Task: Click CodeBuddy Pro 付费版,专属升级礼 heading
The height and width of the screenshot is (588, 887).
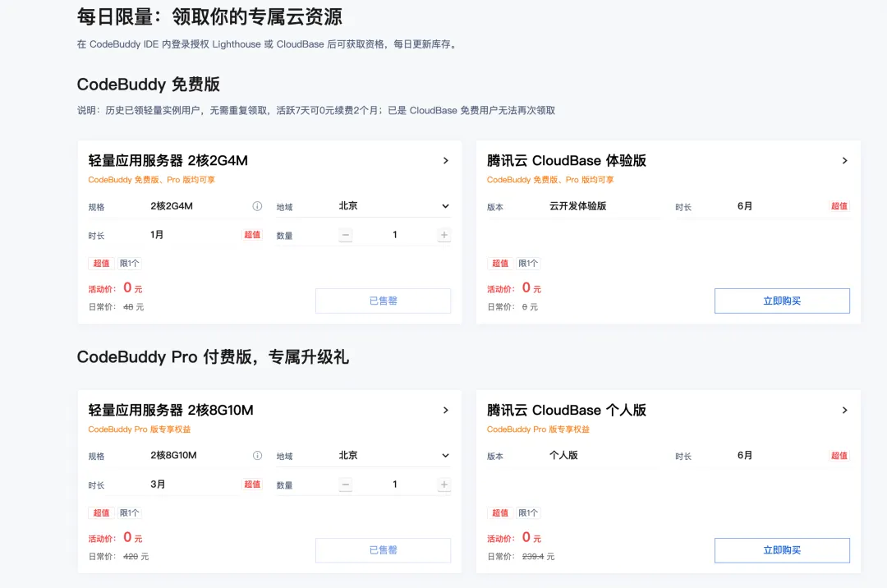Action: (x=213, y=356)
